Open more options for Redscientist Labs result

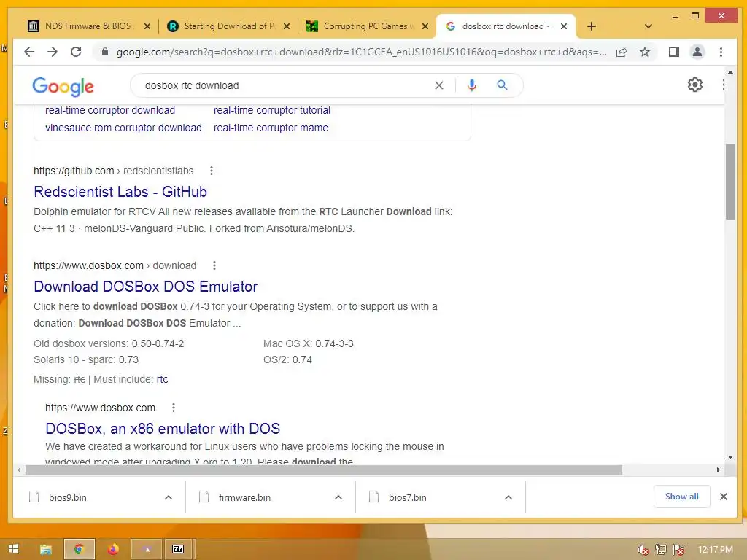coord(212,171)
